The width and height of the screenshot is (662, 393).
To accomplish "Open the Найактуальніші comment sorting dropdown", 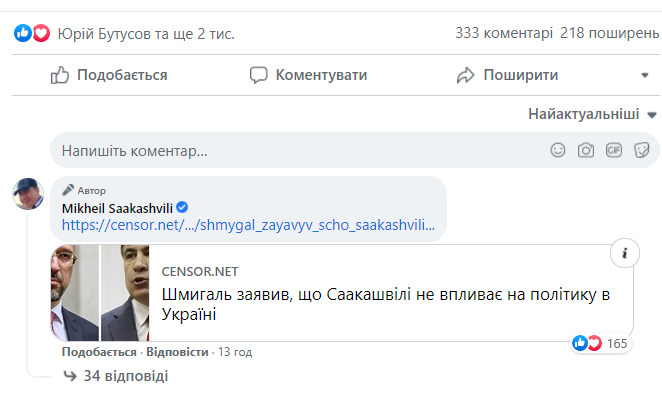I will pos(592,114).
